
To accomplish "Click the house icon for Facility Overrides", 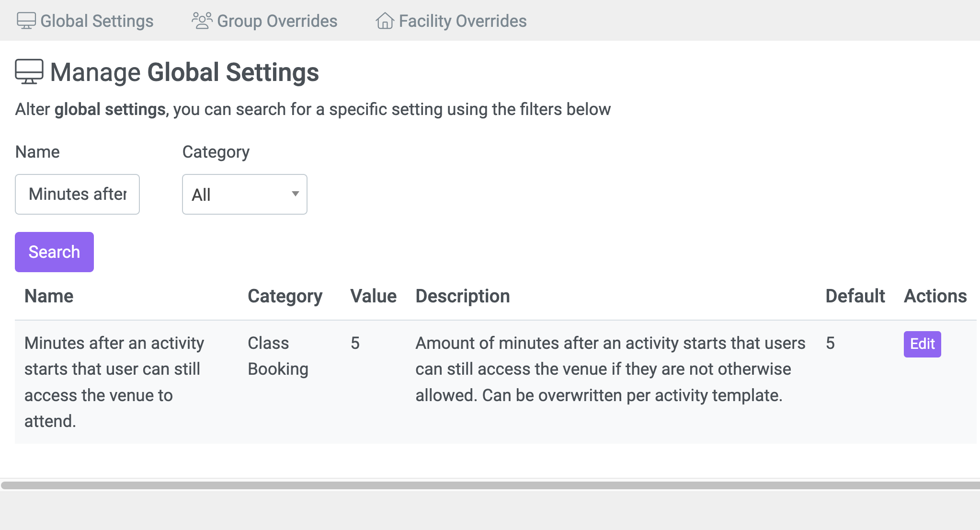I will pyautogui.click(x=385, y=21).
